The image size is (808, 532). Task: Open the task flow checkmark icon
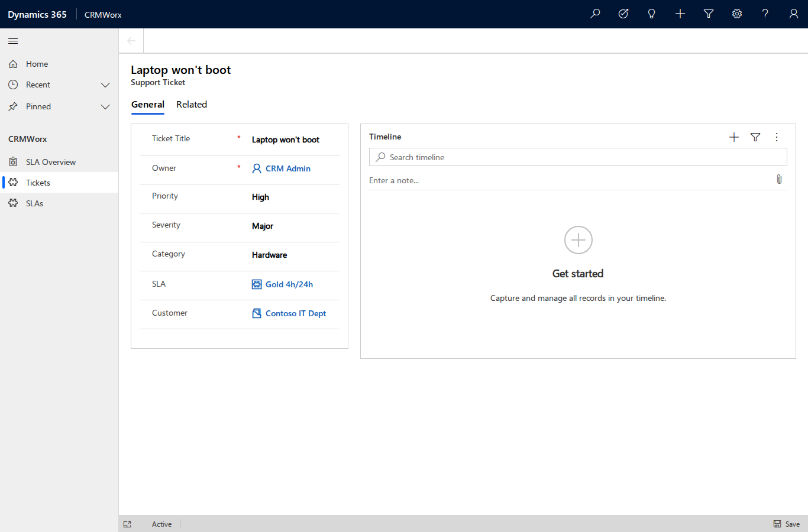click(623, 14)
